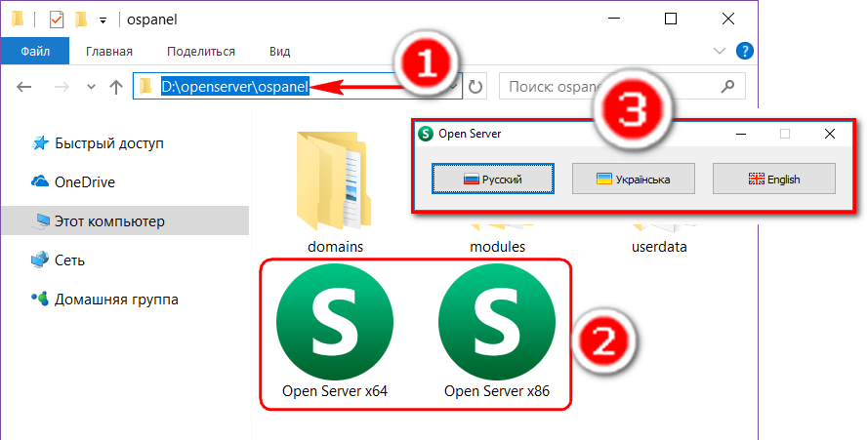The height and width of the screenshot is (440, 868).
Task: Switch to the Главная ribbon tab
Action: pyautogui.click(x=109, y=52)
